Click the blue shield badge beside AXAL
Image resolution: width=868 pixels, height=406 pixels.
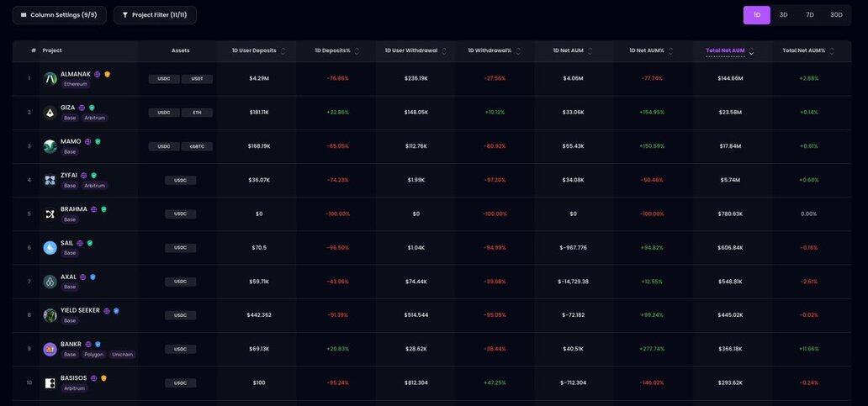[93, 277]
